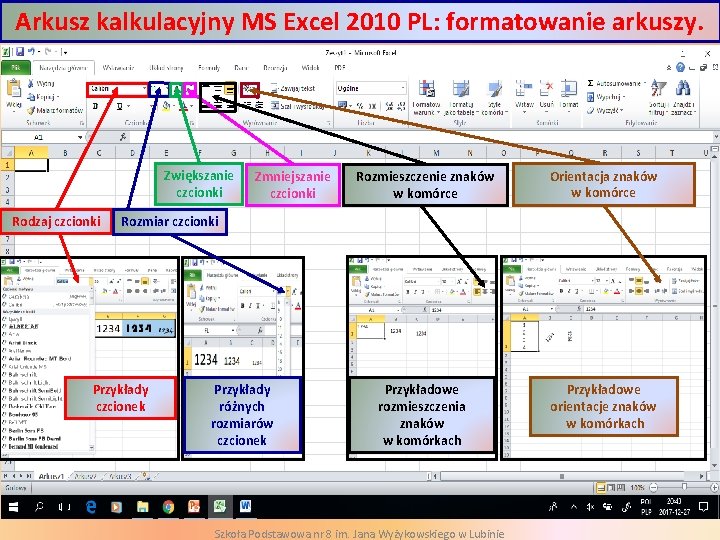Click Scal i wyśrodkuj (Merge and center)
720x540 pixels.
(298, 106)
